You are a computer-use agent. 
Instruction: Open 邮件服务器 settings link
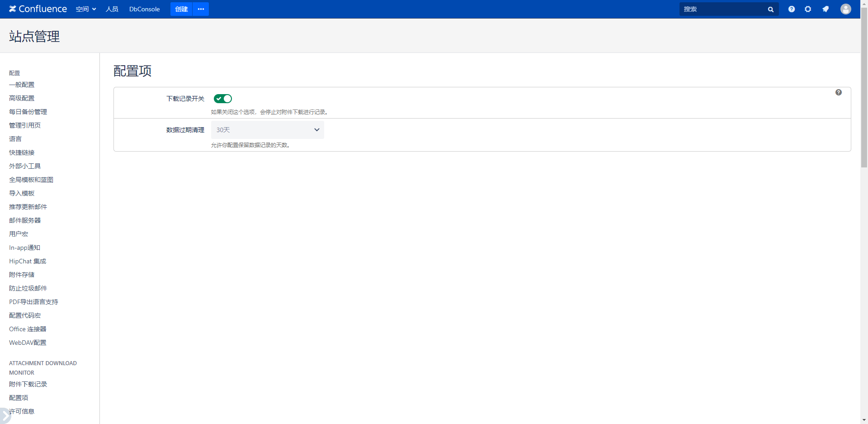coord(25,220)
